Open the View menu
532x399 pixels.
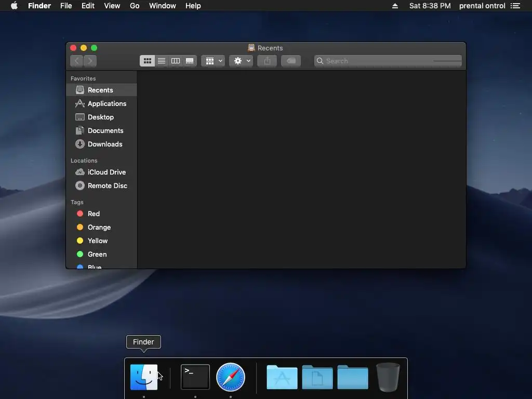112,6
